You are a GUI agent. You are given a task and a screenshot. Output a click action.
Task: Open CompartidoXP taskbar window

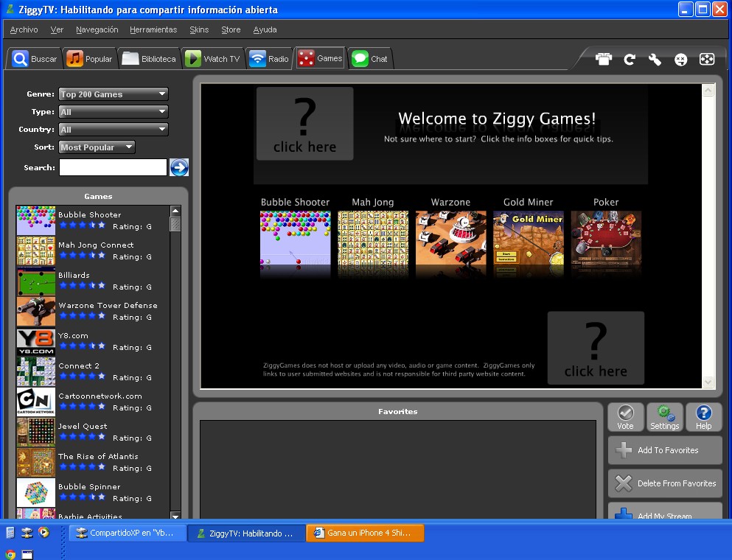(x=127, y=533)
